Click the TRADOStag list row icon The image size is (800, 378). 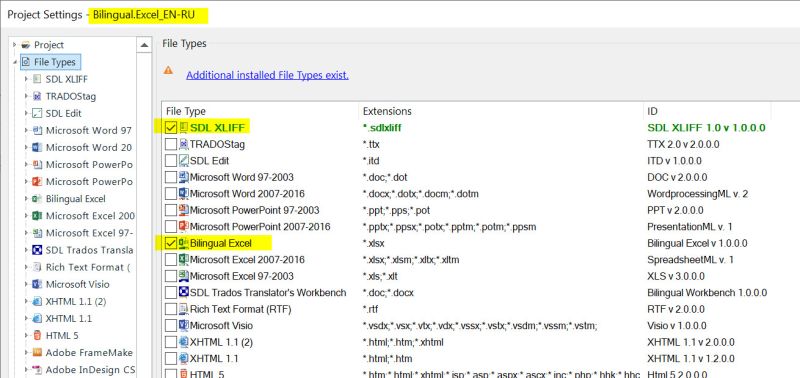(x=183, y=144)
